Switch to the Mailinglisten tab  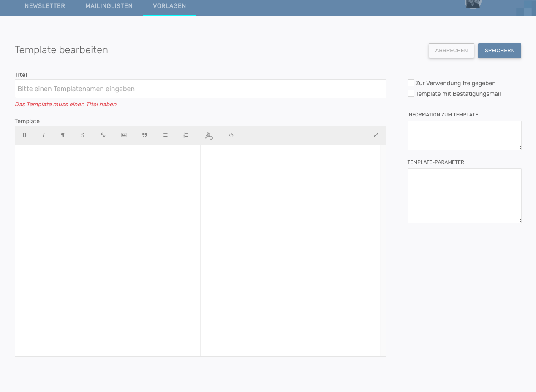click(x=109, y=6)
